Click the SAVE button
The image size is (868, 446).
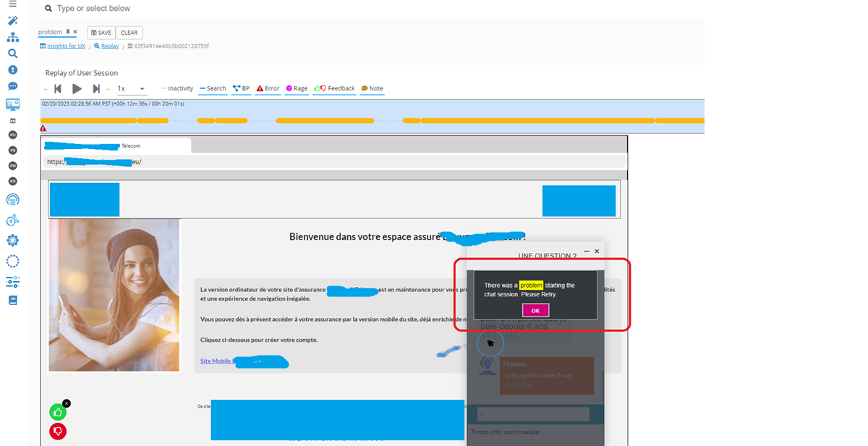coord(101,33)
